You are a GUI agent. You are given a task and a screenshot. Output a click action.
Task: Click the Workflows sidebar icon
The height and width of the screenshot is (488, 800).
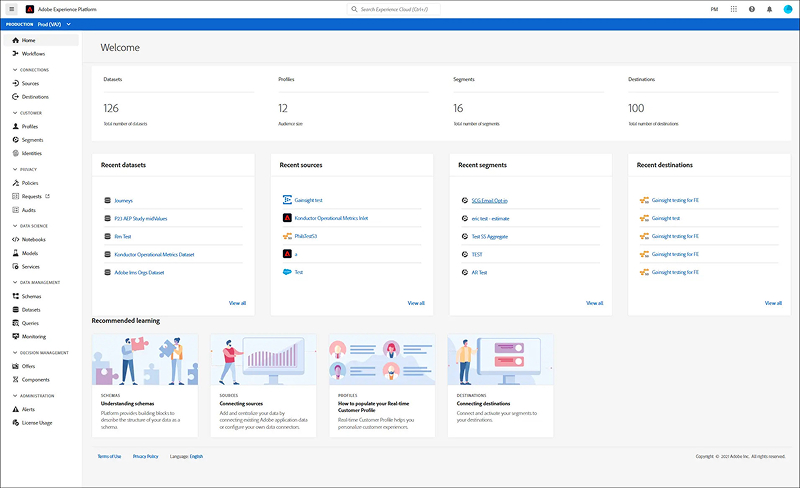point(15,54)
